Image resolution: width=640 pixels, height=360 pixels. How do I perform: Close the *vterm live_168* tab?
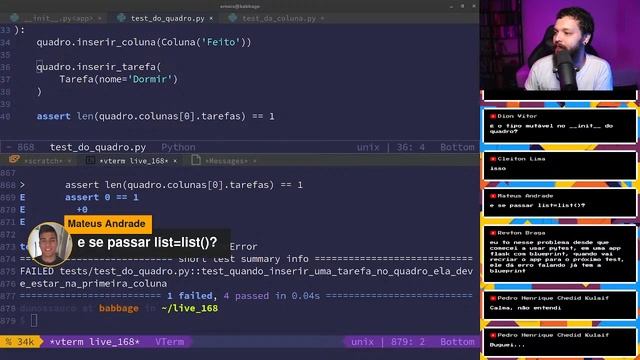[175, 161]
